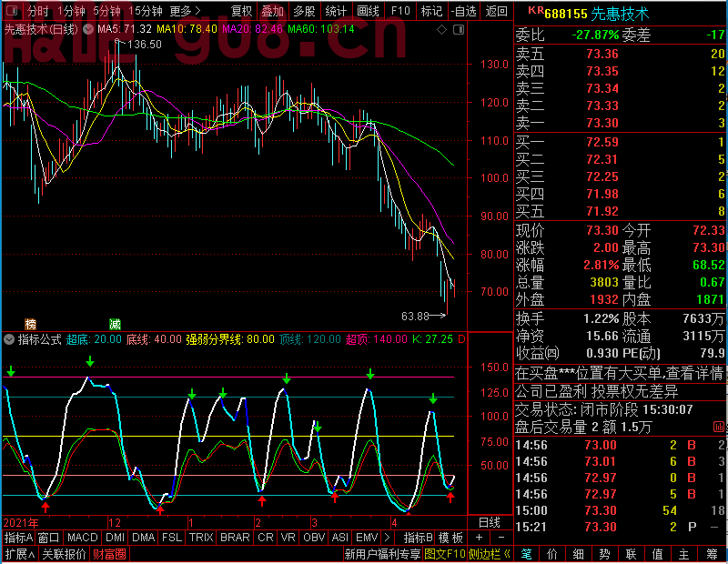Screen dimensions: 728x564
Task: Click the plus zoom-in button
Action: [479, 538]
